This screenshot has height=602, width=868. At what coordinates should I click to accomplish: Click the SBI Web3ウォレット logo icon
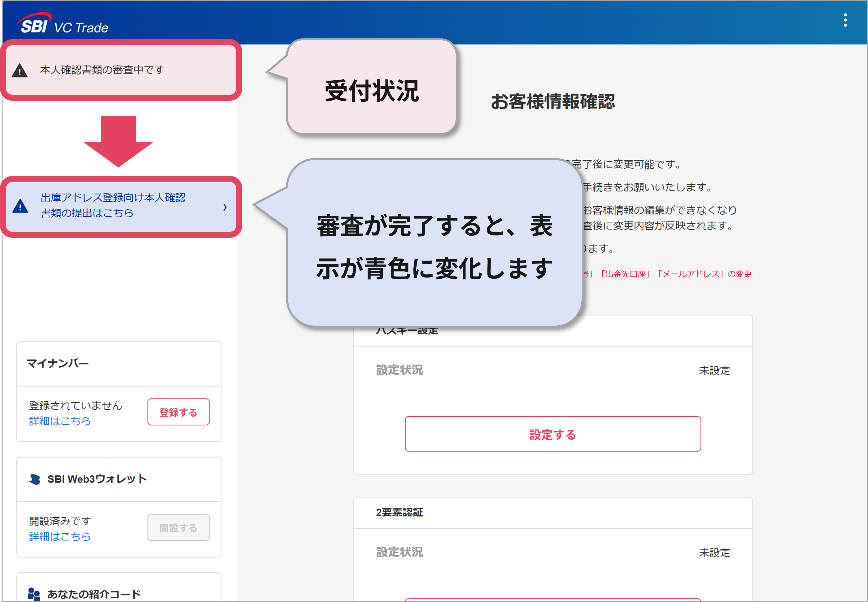point(34,479)
